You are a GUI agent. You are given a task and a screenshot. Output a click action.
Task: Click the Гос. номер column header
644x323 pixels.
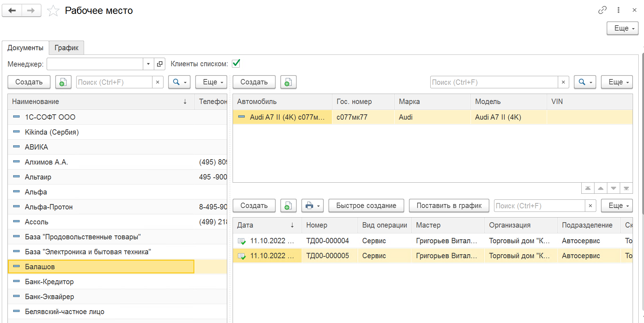363,101
